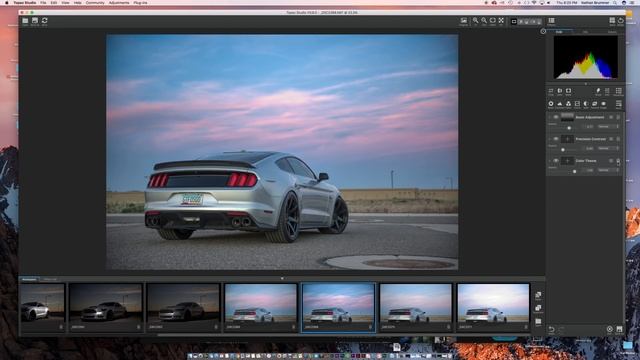Open the Community menu
Image resolution: width=640 pixels, height=360 pixels.
pos(95,2)
